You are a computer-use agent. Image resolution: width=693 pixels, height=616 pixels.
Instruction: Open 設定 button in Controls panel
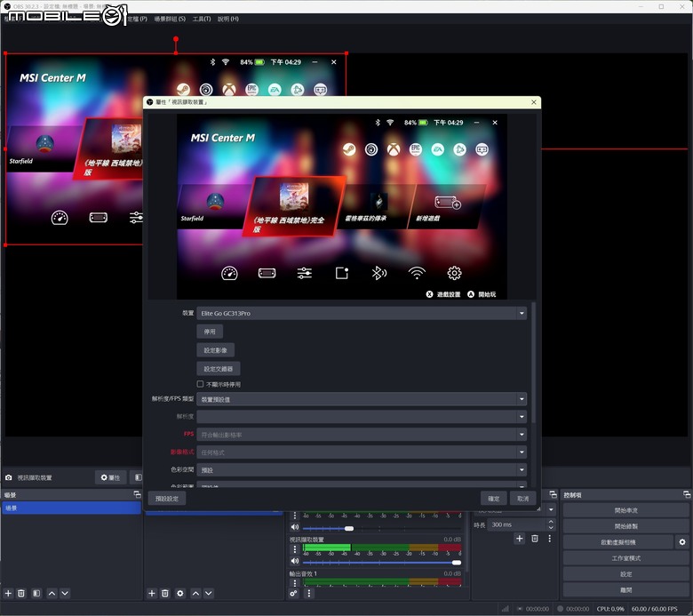[x=625, y=574]
